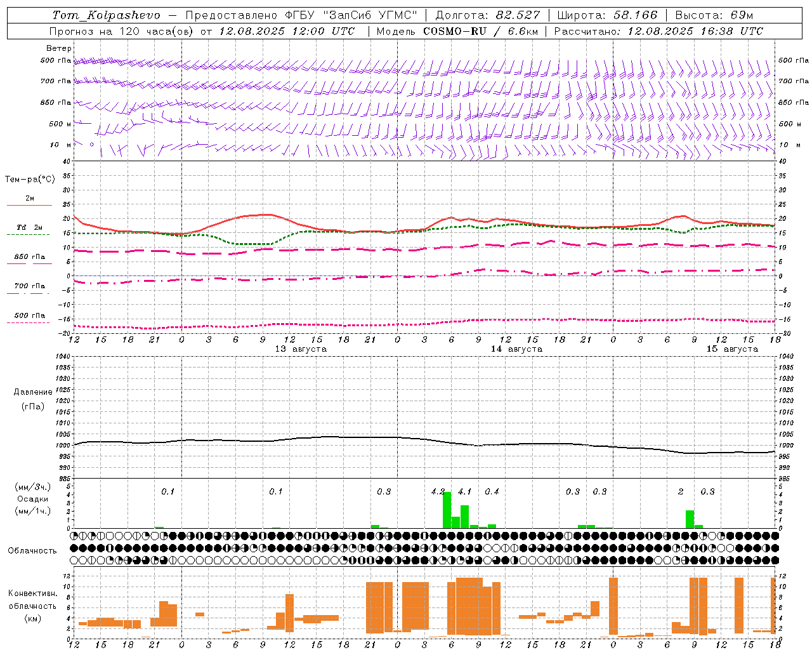Click the (мм/3ч.) precipitation unit label
This screenshot has width=812, height=650.
click(x=33, y=487)
